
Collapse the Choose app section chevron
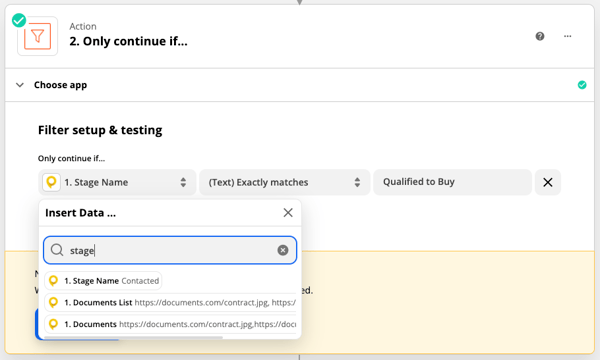click(x=20, y=85)
